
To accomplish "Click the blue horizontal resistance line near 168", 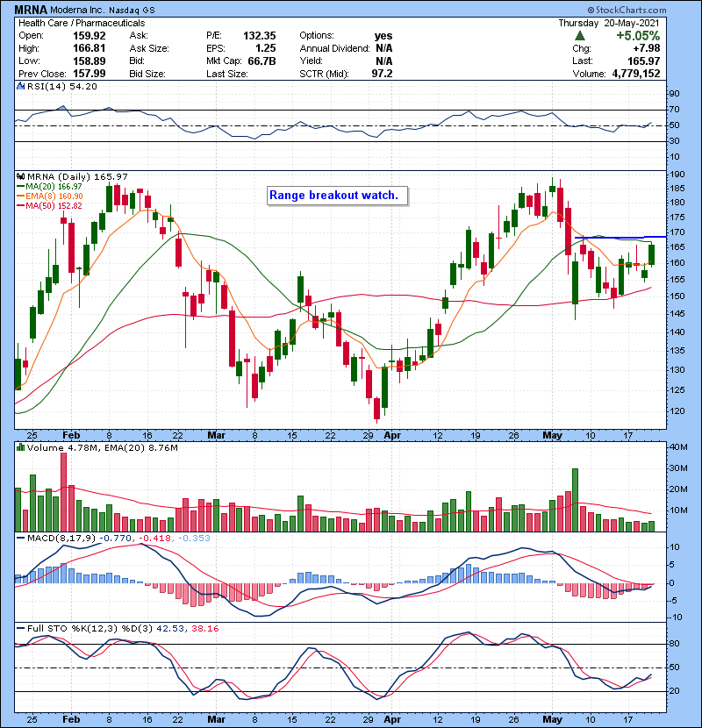I will pos(620,237).
